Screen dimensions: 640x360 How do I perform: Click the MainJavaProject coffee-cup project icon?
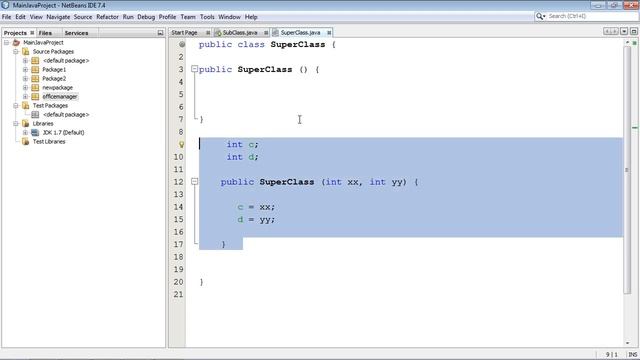[x=16, y=42]
